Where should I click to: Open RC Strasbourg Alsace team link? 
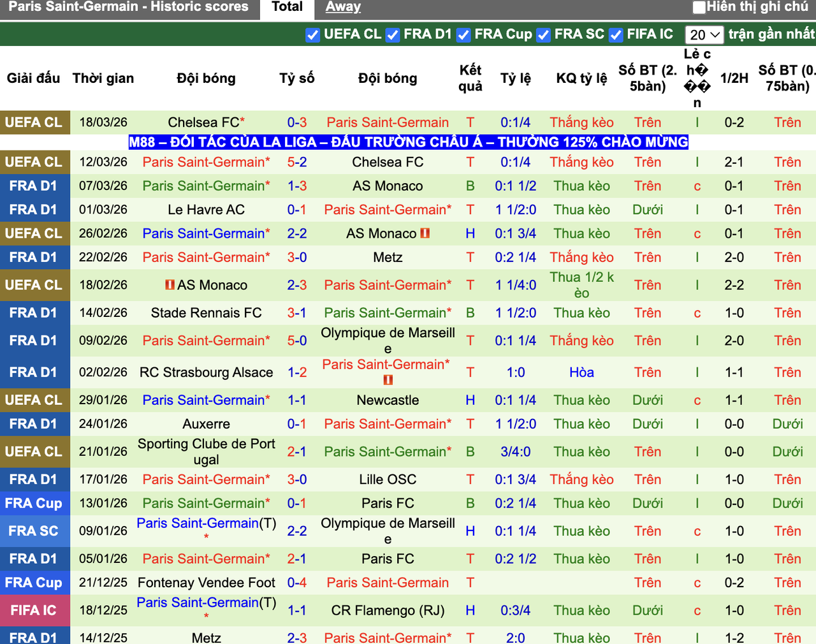tap(206, 372)
